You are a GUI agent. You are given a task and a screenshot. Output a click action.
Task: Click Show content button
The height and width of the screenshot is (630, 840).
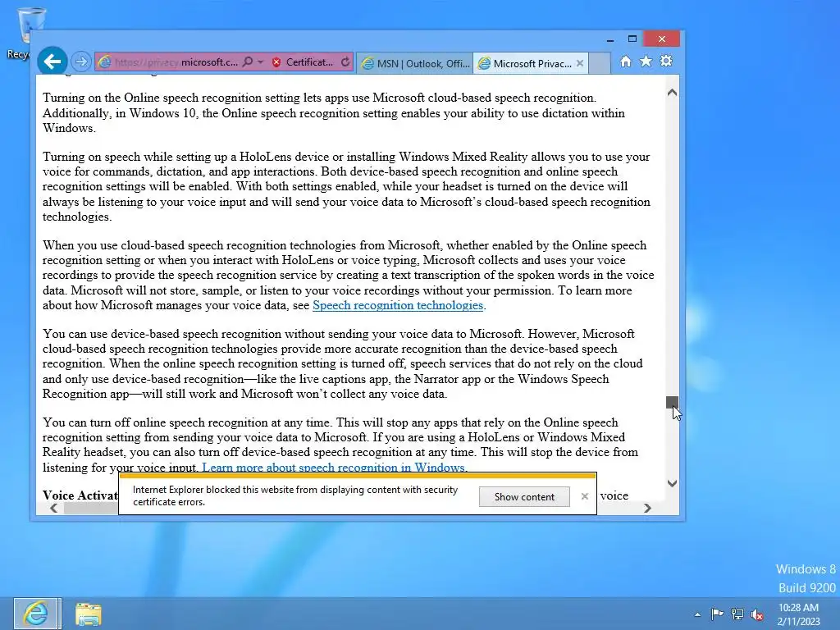pyautogui.click(x=524, y=496)
